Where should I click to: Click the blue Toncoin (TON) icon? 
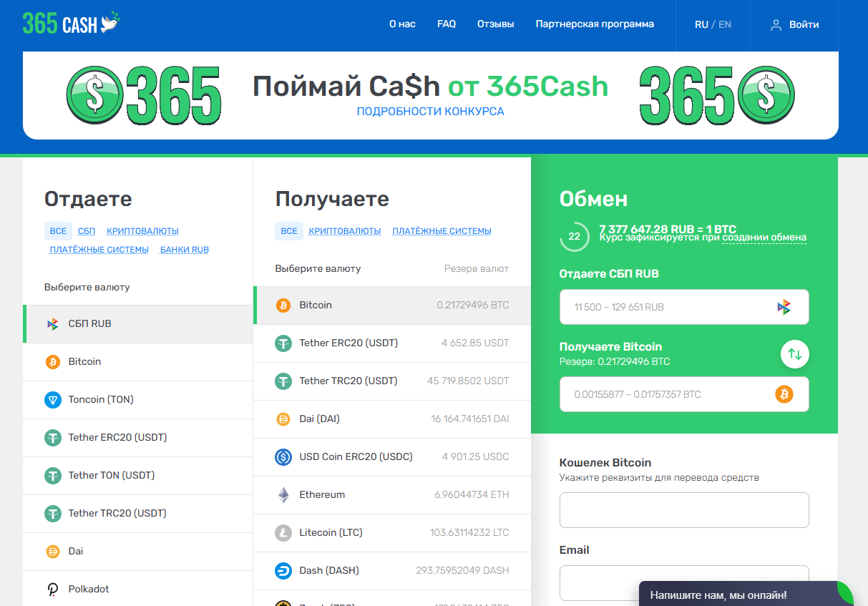coord(53,400)
